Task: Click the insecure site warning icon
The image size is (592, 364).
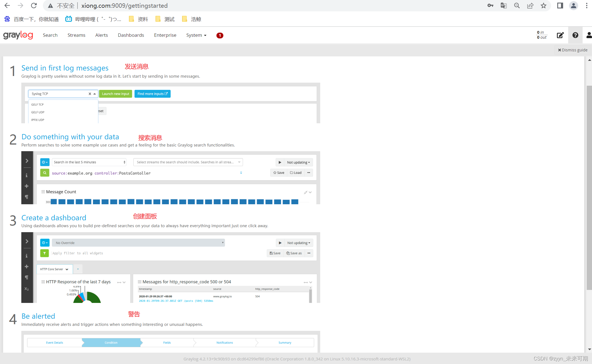Action: [x=50, y=6]
